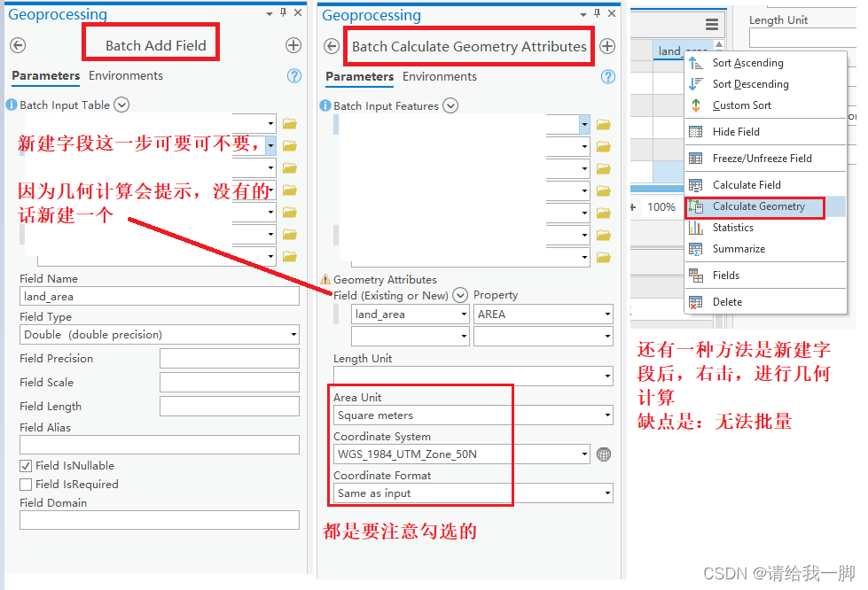Select Hide Field menu entry
Image resolution: width=868 pixels, height=590 pixels.
pos(736,132)
